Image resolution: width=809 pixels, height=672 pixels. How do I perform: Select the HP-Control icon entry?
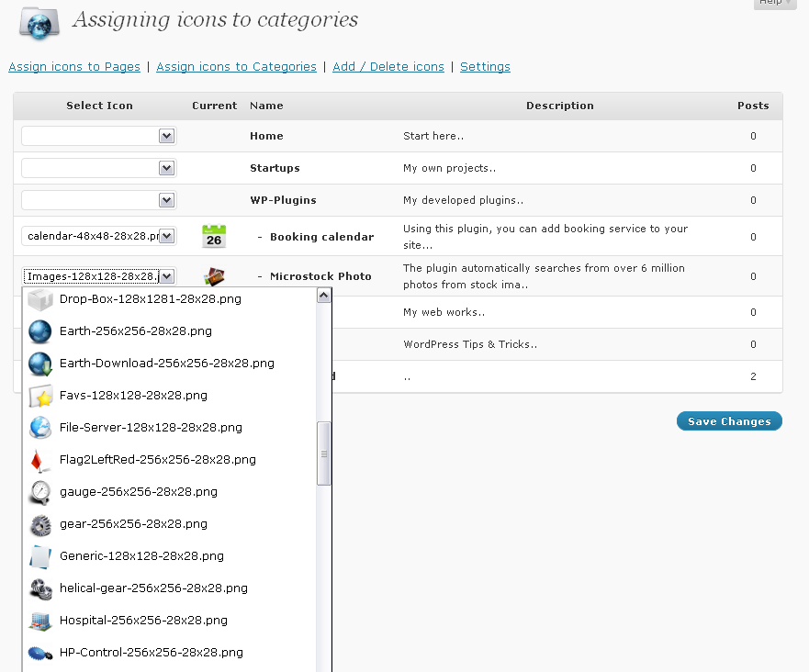(x=151, y=653)
